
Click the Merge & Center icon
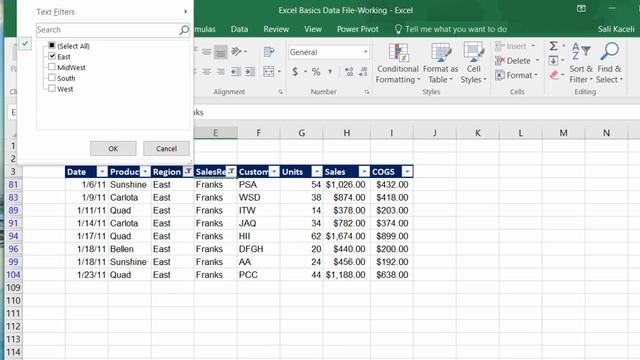269,72
